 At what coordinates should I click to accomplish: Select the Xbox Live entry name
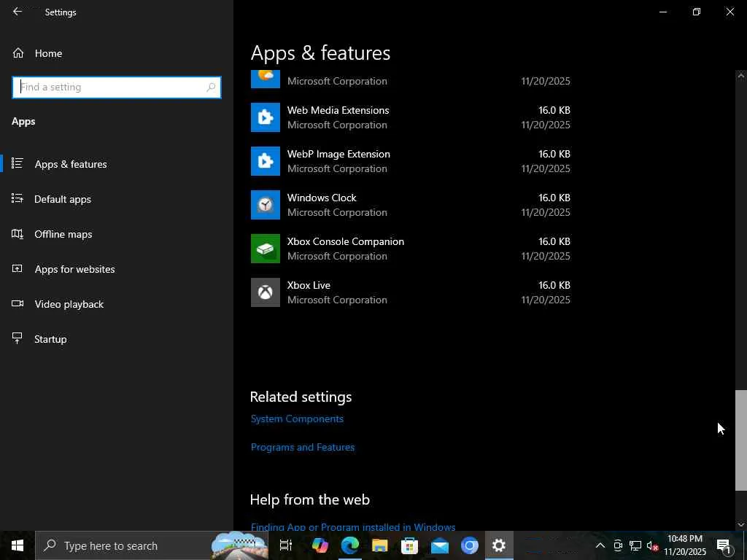pos(309,285)
